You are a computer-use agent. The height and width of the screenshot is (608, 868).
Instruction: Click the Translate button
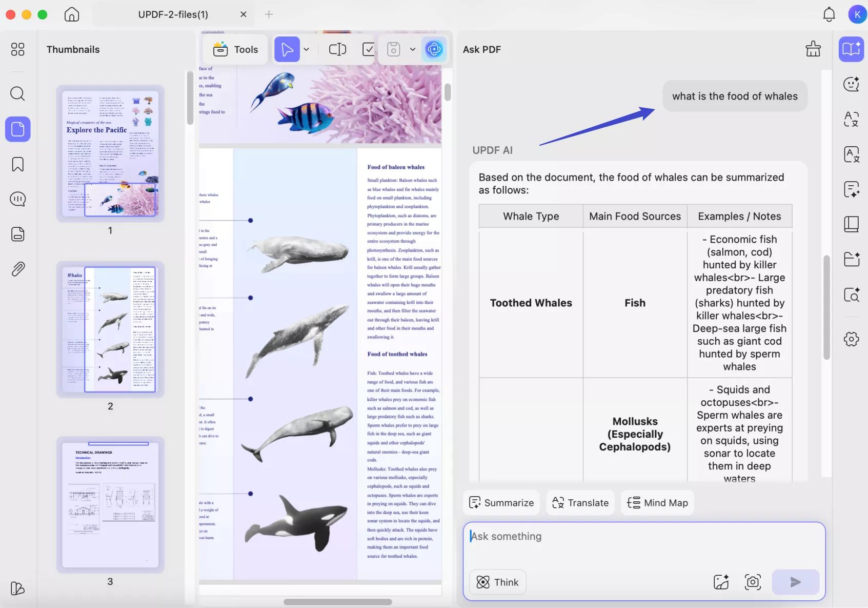[580, 503]
